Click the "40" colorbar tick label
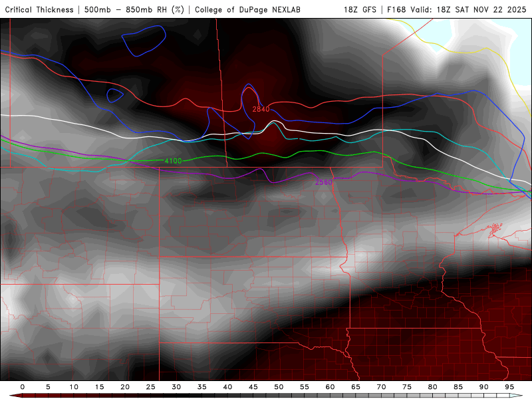 227,387
